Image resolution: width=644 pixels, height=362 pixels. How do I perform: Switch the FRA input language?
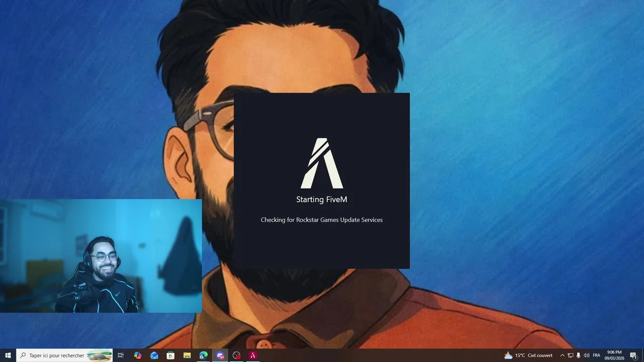[x=596, y=355]
